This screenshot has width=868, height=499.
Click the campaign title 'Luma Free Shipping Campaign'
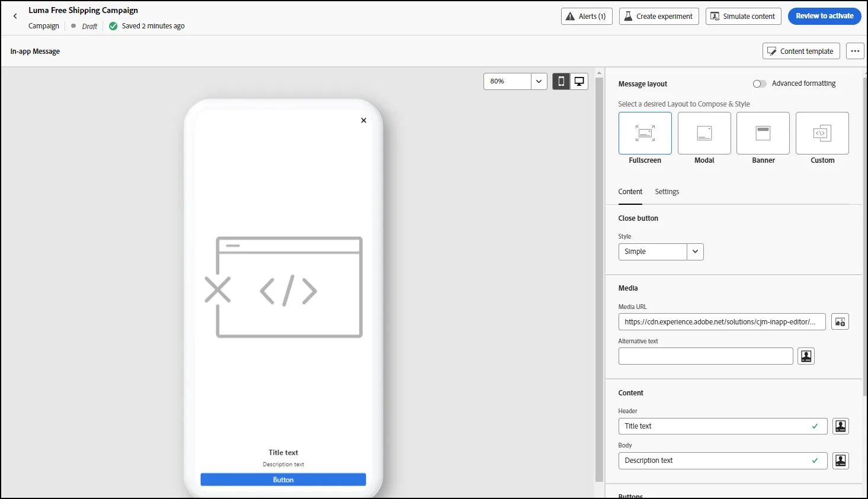click(83, 10)
